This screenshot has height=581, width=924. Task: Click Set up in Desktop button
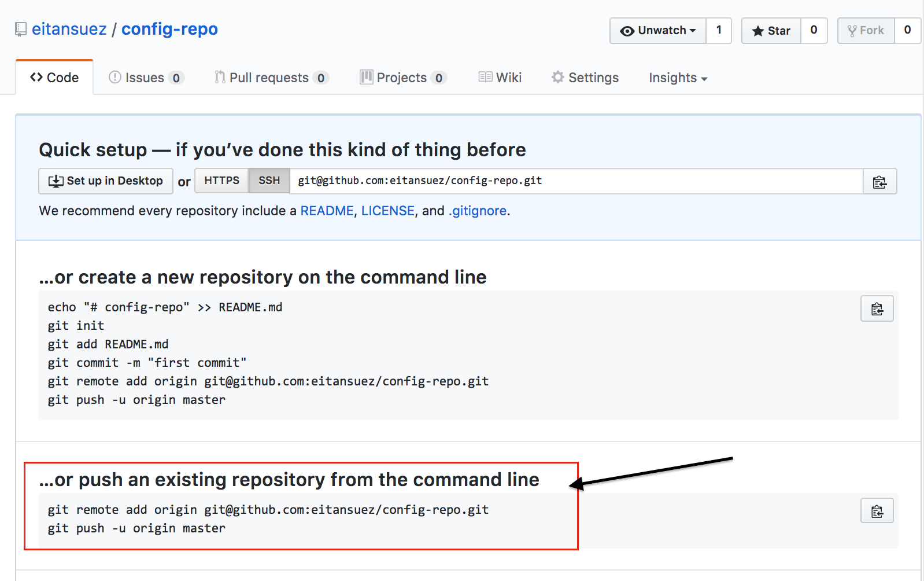tap(106, 181)
